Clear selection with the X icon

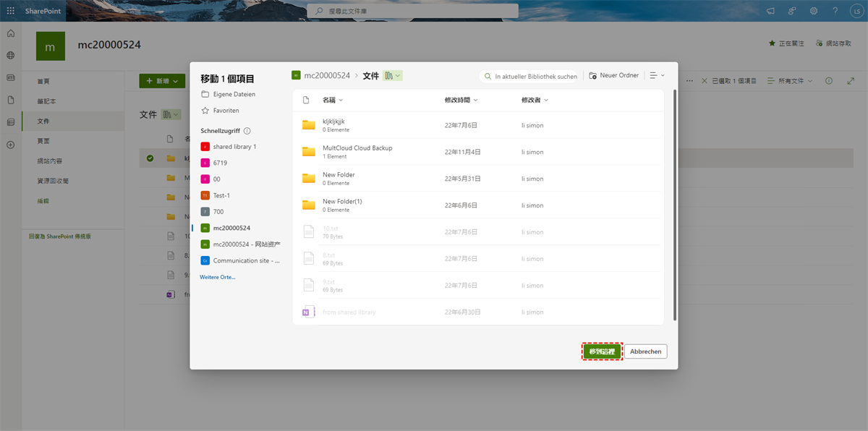tap(705, 81)
